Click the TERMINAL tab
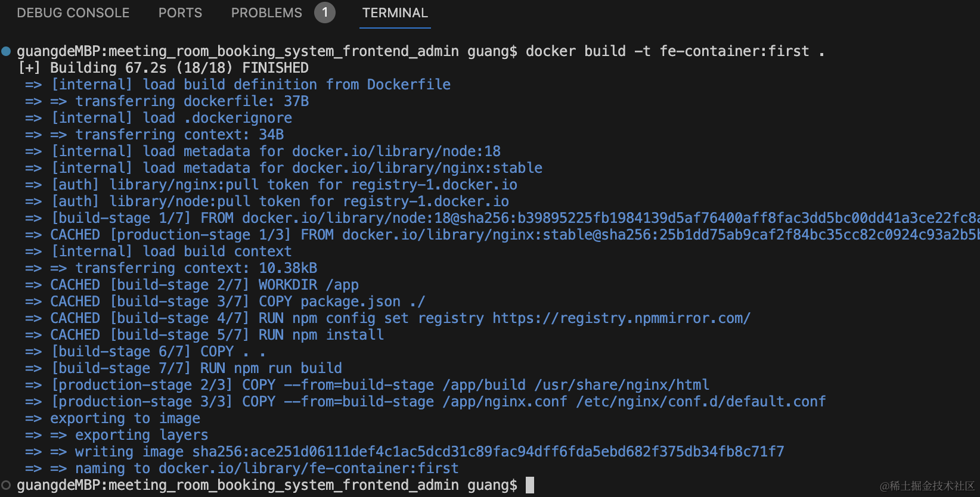Screen dimensions: 980x497 pyautogui.click(x=395, y=13)
